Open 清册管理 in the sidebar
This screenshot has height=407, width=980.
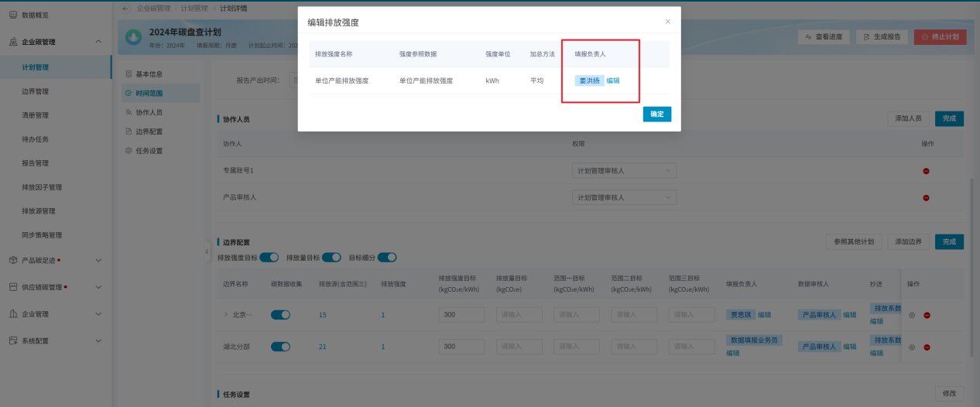click(x=35, y=115)
